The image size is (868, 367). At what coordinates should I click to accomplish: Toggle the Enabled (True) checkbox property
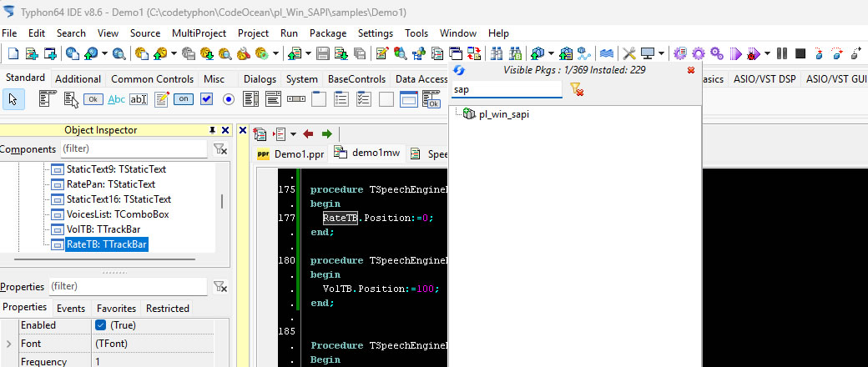pyautogui.click(x=101, y=325)
